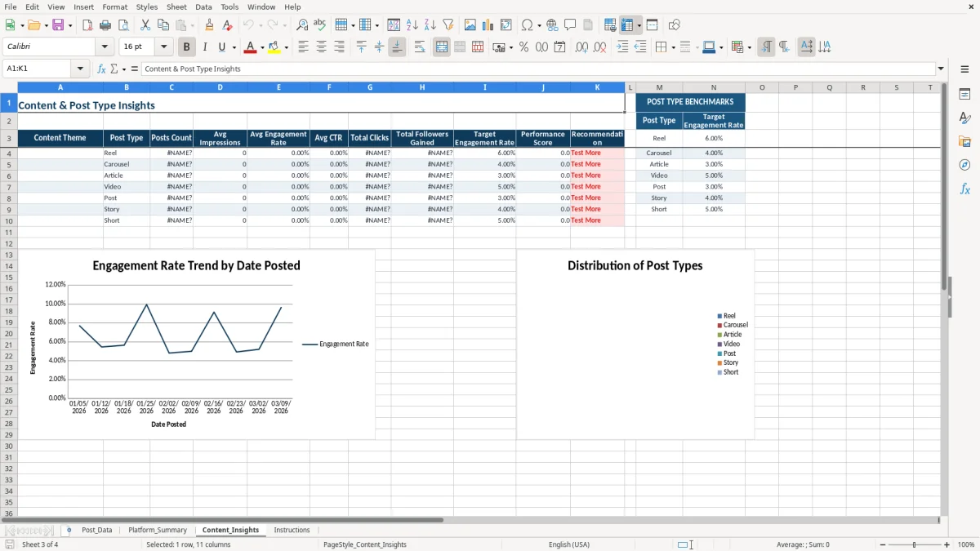980x551 pixels.
Task: Open the Open-file dropdown arrow
Action: pyautogui.click(x=46, y=25)
